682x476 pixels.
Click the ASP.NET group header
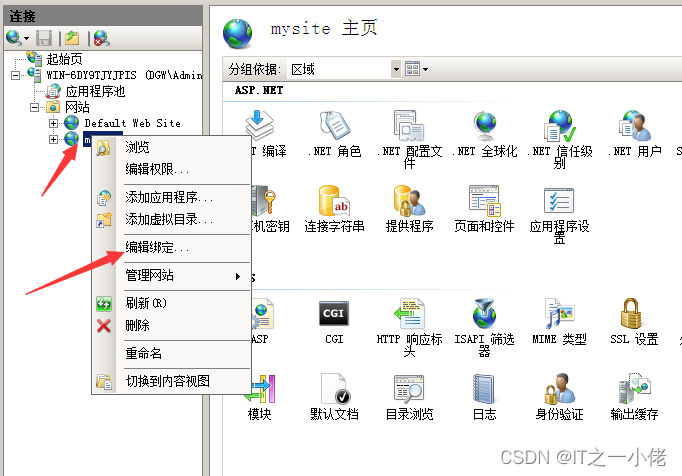pos(259,91)
